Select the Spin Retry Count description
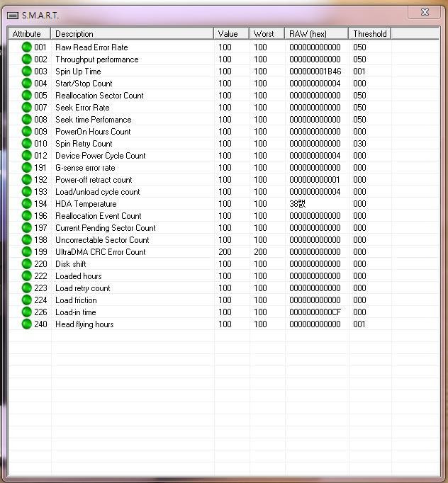 pyautogui.click(x=84, y=144)
